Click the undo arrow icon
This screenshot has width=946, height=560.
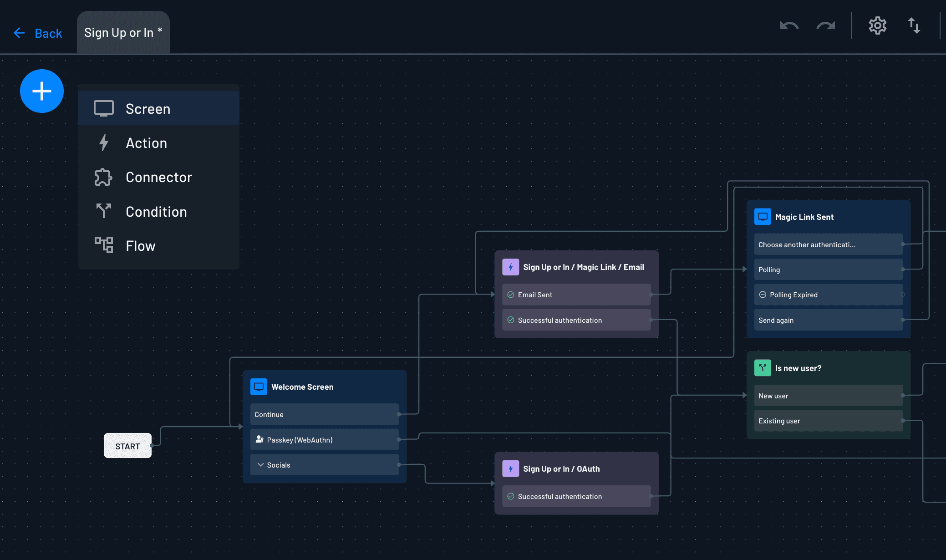pyautogui.click(x=789, y=26)
